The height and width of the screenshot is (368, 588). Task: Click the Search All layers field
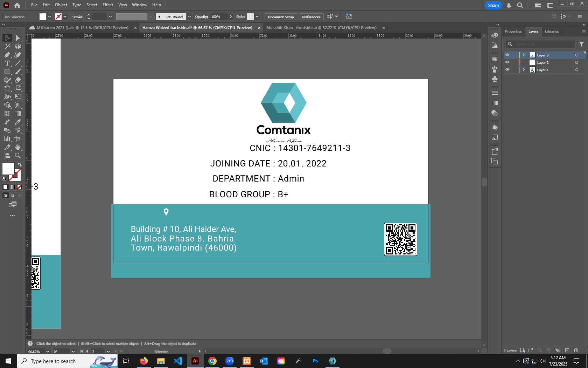(541, 44)
